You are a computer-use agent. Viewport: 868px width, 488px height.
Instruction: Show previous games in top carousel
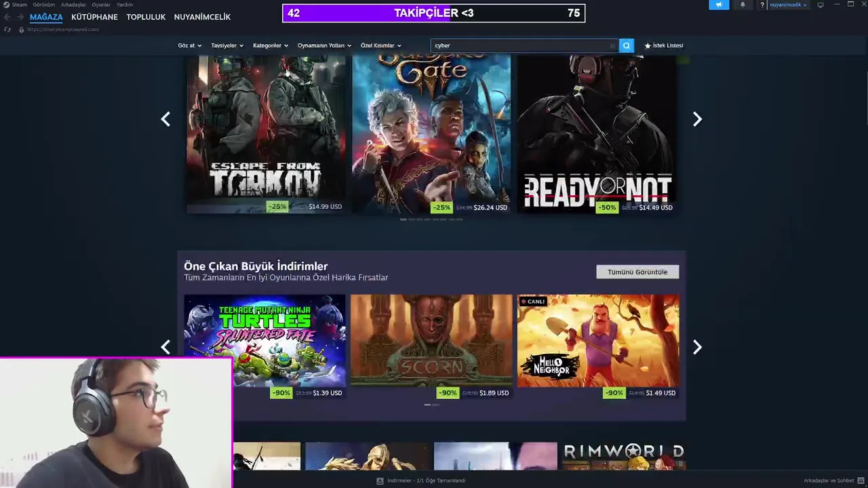coord(165,119)
